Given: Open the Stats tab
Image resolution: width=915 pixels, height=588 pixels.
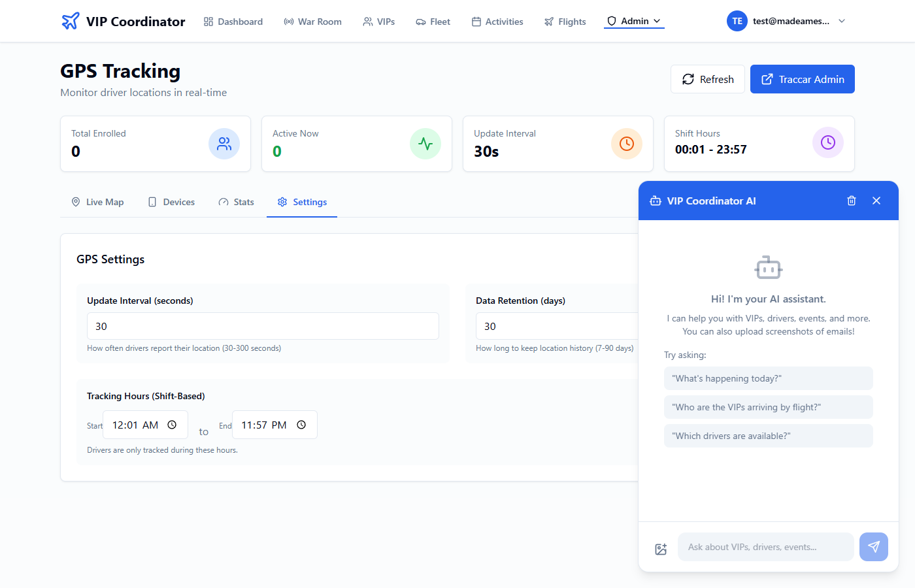Looking at the screenshot, I should click(x=236, y=202).
